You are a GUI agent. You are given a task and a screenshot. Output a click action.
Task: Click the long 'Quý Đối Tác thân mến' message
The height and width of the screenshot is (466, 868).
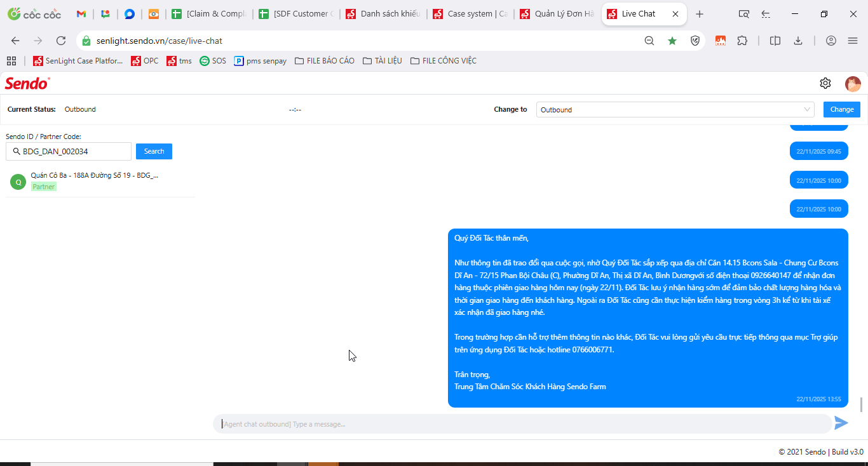pos(648,318)
